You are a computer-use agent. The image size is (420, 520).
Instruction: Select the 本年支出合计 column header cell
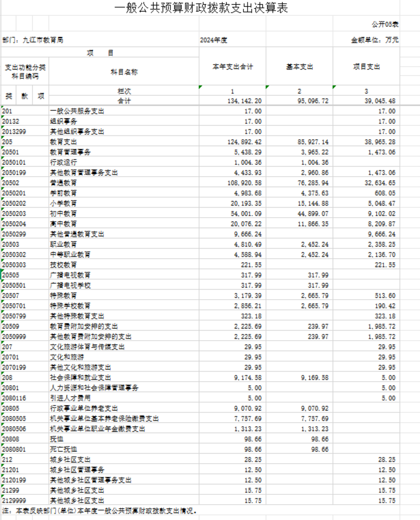(232, 67)
